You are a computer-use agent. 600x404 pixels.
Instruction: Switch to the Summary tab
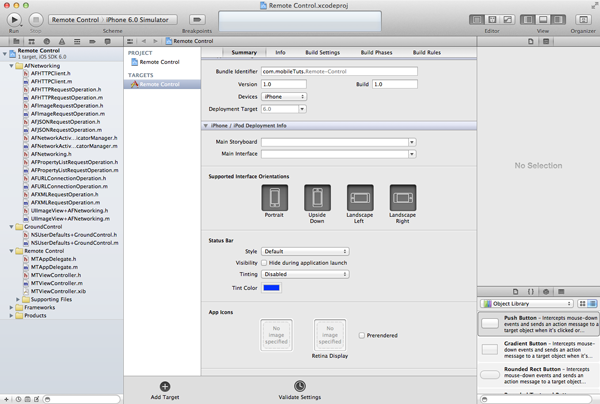(244, 52)
